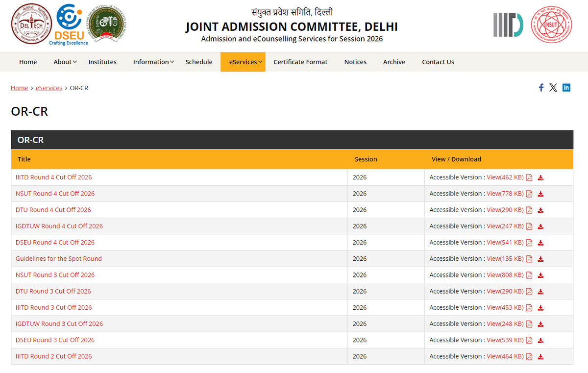Open the Institutes menu item
The width and height of the screenshot is (588, 373).
[x=102, y=62]
